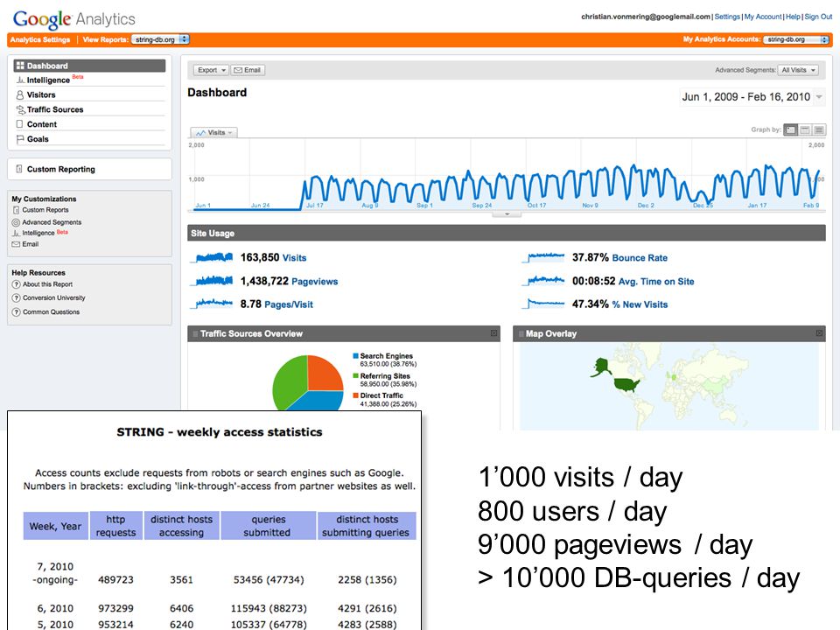The height and width of the screenshot is (630, 840).
Task: Click the Visits sparkline thumbnail
Action: pos(213,257)
